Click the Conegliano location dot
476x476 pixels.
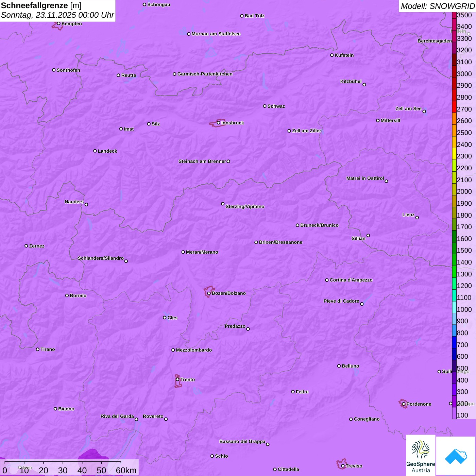pos(351,419)
